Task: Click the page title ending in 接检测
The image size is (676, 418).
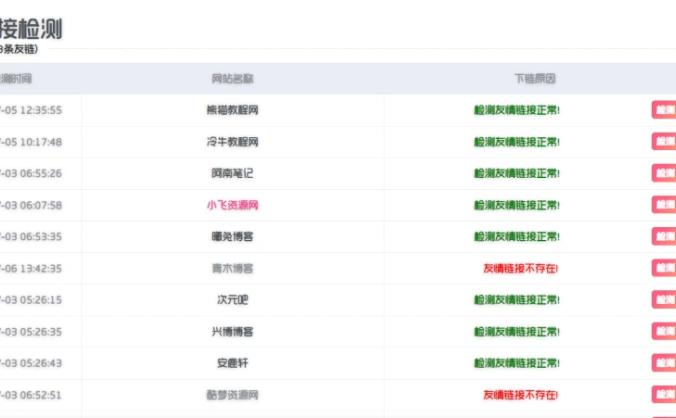Action: click(31, 29)
